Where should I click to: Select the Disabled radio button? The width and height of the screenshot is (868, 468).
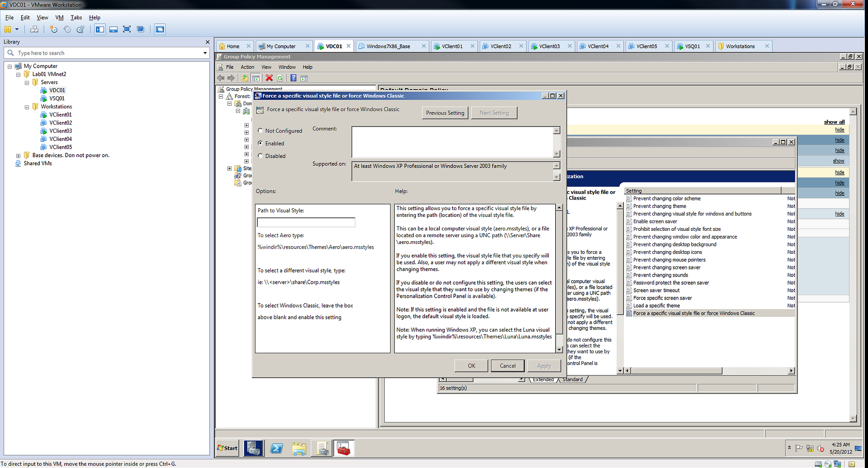(x=260, y=156)
